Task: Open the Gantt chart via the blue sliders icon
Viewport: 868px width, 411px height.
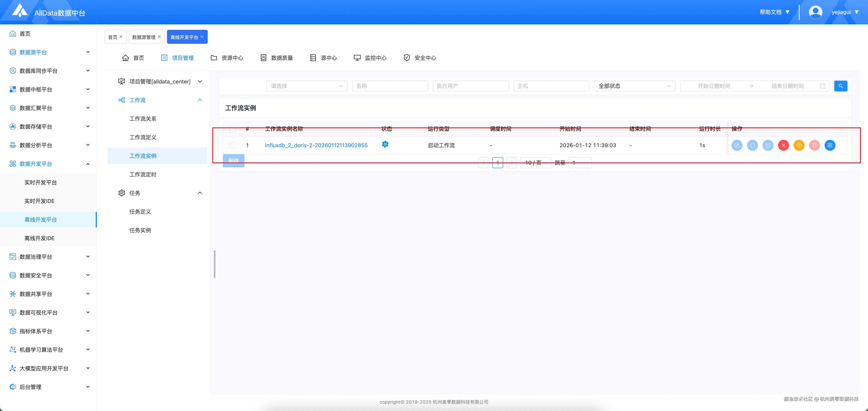Action: click(830, 145)
